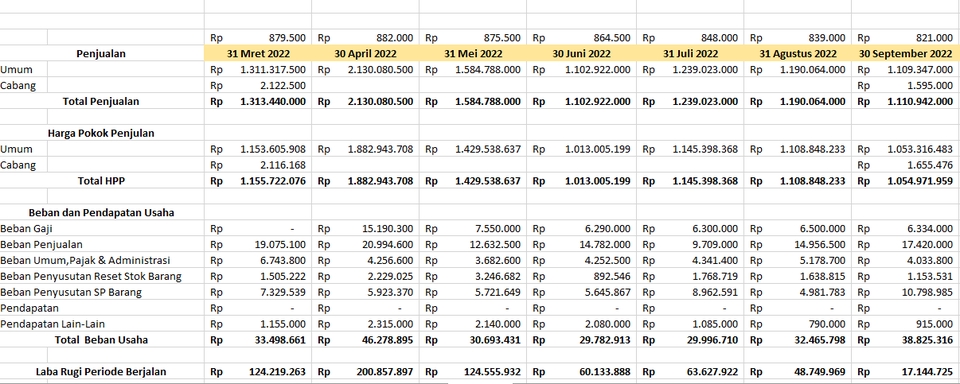
Task: Select the Total Penjualan row label
Action: [x=101, y=102]
